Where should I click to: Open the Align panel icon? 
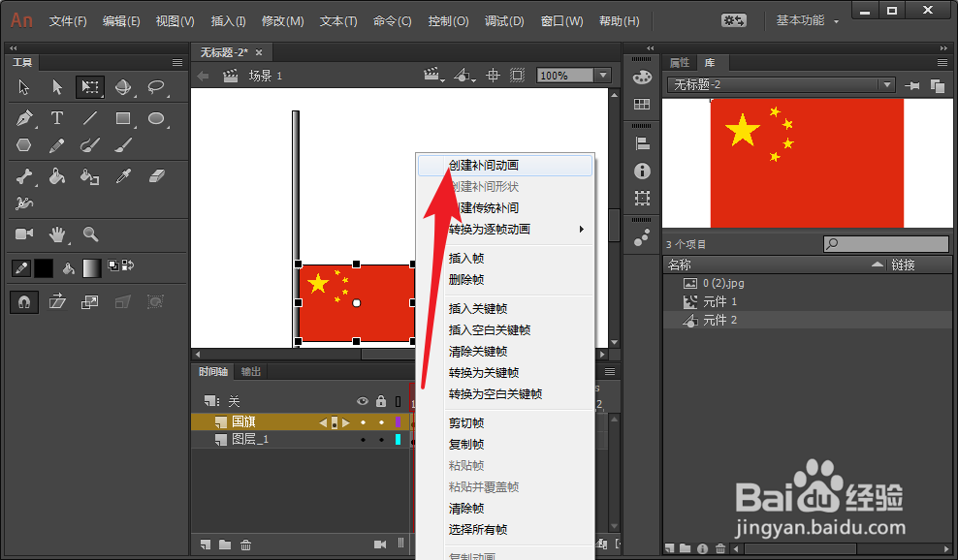pyautogui.click(x=642, y=143)
